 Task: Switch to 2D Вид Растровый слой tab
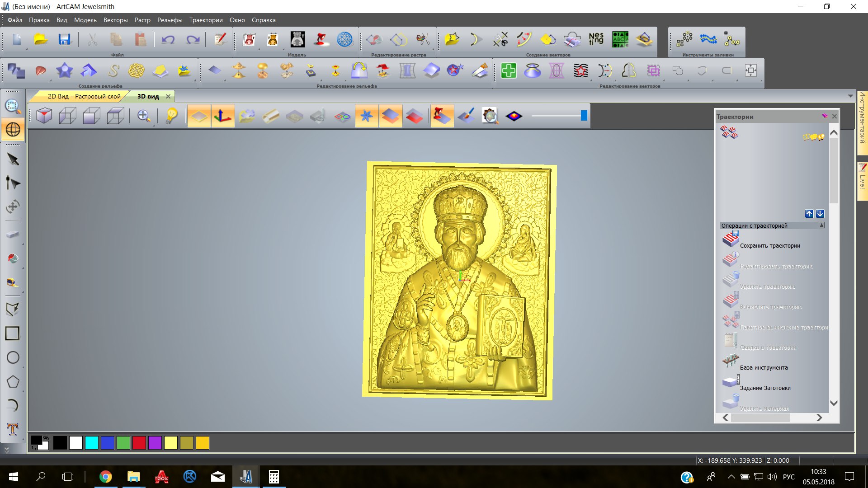pos(84,96)
